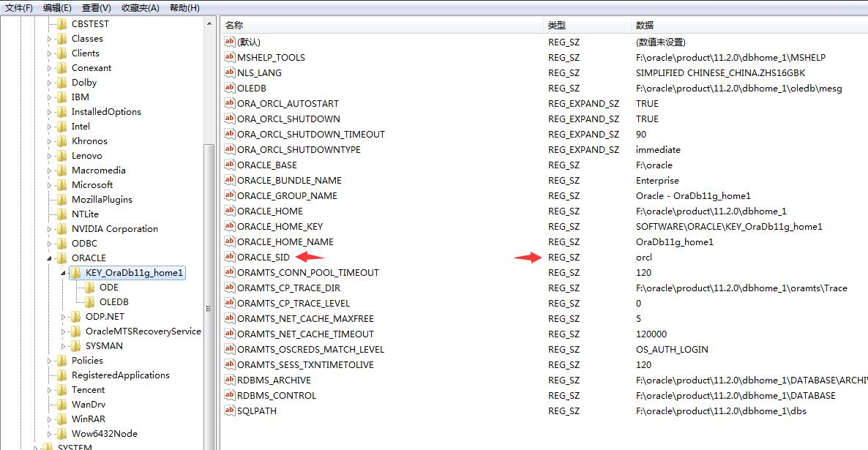Click the folder icon of ODE subkey
The height and width of the screenshot is (450, 868).
(x=90, y=288)
